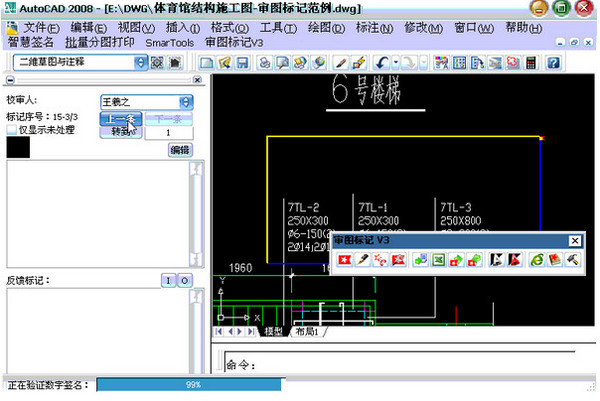Toggle the I button beside 反馈标记
The width and height of the screenshot is (600, 401).
pyautogui.click(x=168, y=281)
